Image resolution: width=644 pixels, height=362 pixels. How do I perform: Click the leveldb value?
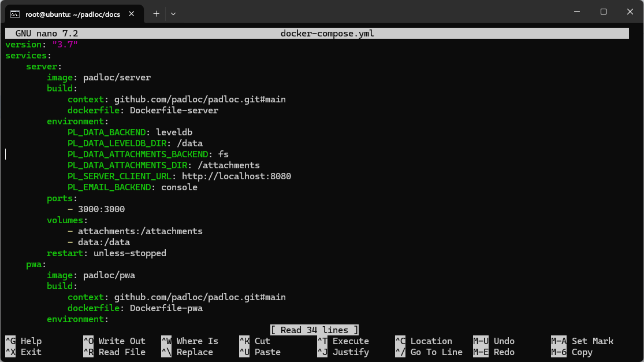tap(174, 132)
